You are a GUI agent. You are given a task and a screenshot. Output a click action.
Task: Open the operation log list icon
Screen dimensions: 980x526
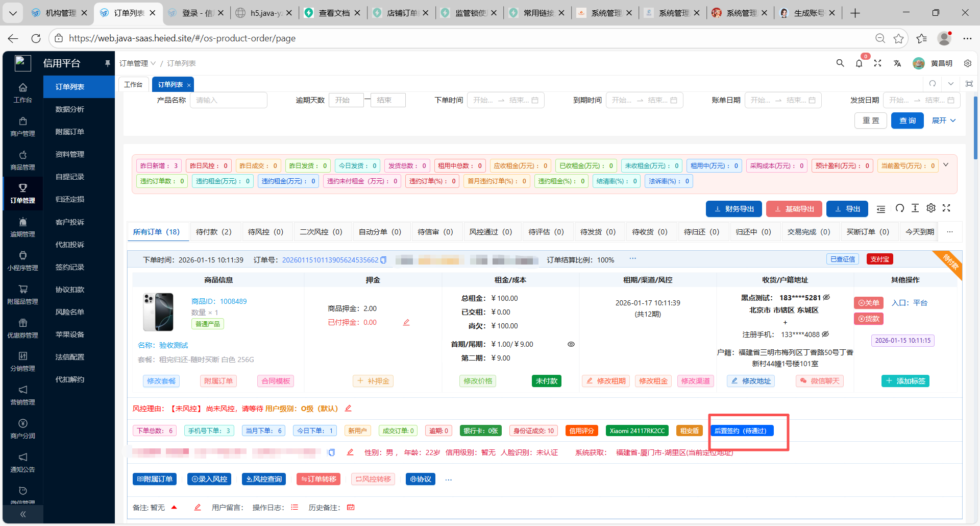pos(295,508)
